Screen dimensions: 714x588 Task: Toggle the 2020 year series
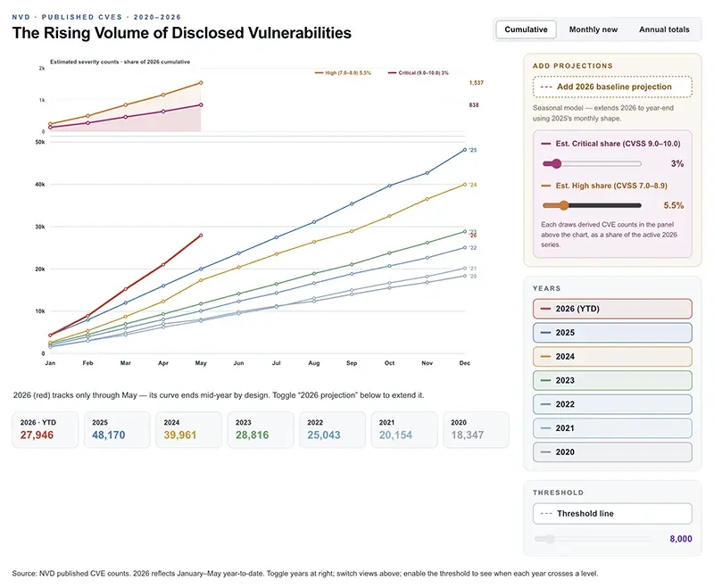612,451
